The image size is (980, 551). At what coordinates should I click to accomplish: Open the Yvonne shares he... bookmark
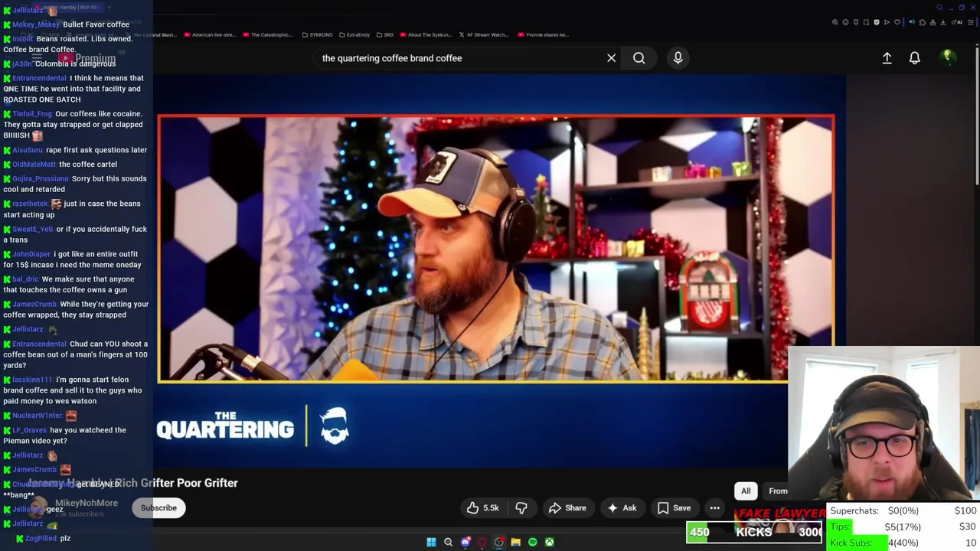[x=543, y=34]
